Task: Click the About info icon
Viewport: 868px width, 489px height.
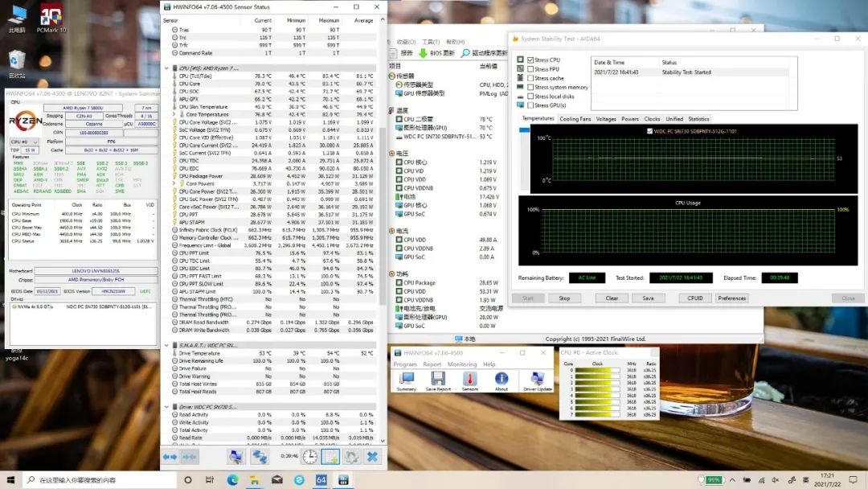Action: click(x=502, y=380)
